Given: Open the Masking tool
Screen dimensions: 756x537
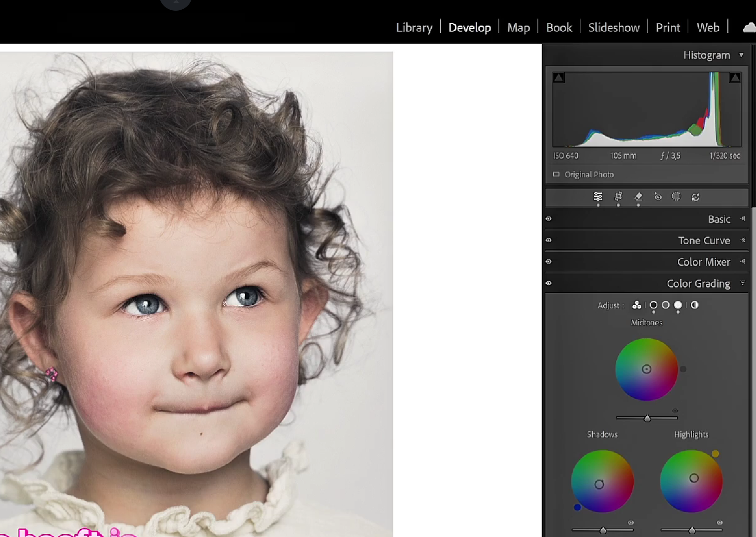Looking at the screenshot, I should [x=676, y=197].
